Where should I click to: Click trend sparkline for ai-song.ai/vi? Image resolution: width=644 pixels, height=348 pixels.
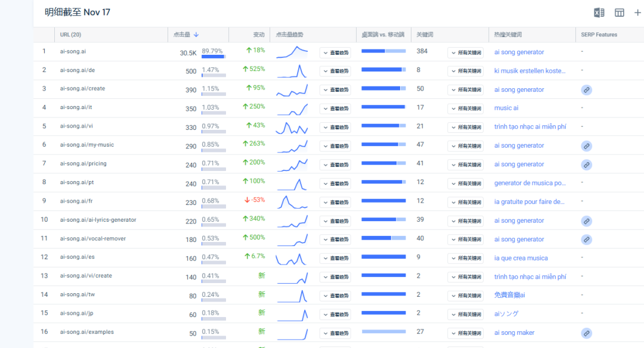(292, 127)
